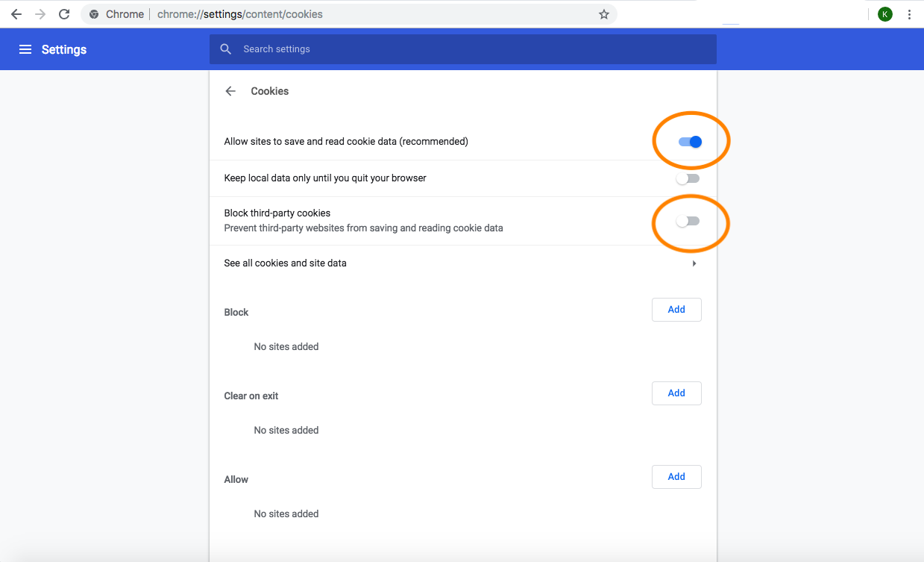Open the Chrome three-dot menu

point(910,14)
